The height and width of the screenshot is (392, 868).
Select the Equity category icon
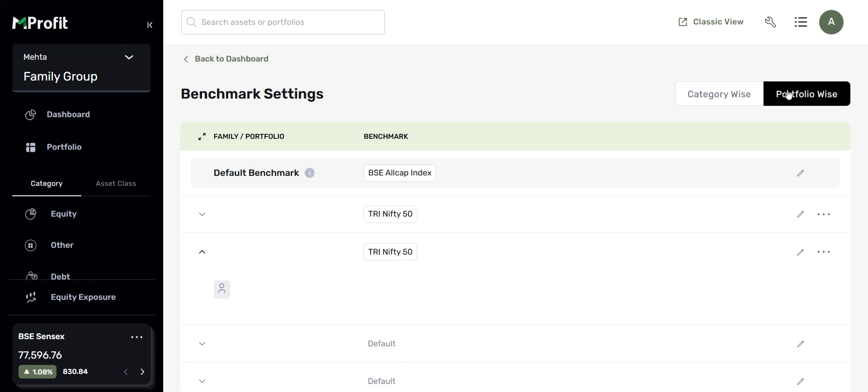(x=30, y=214)
